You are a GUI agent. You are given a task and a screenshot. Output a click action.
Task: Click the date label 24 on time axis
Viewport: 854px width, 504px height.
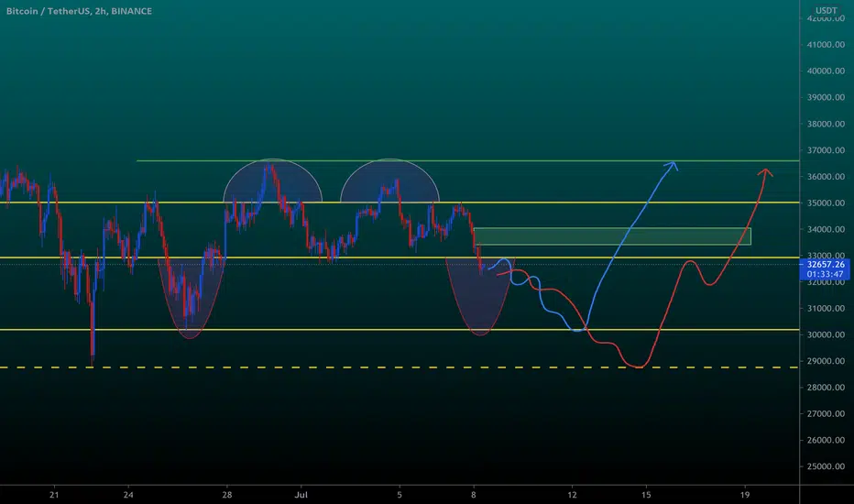pos(128,495)
